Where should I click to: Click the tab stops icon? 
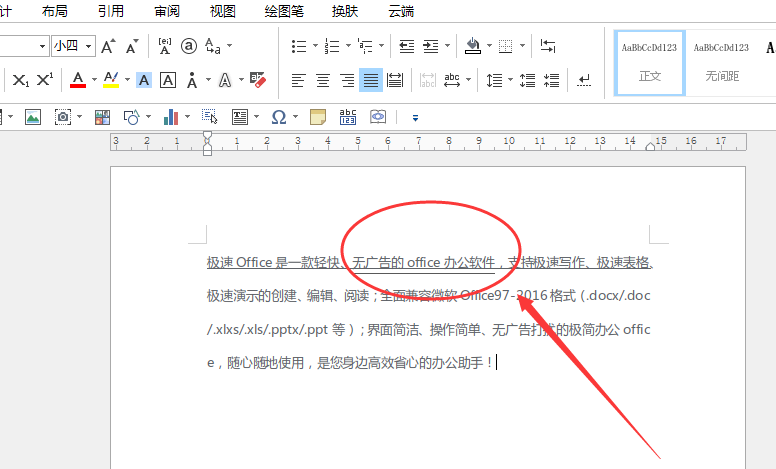(548, 46)
